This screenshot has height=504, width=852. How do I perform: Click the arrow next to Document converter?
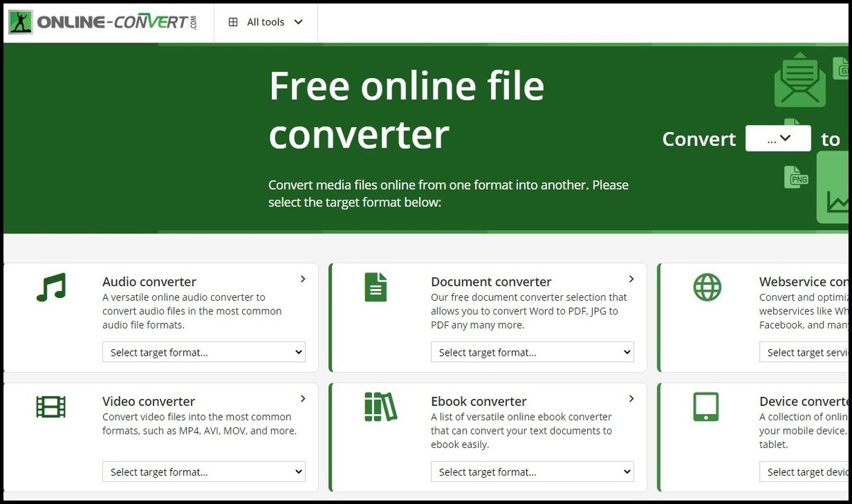point(631,279)
